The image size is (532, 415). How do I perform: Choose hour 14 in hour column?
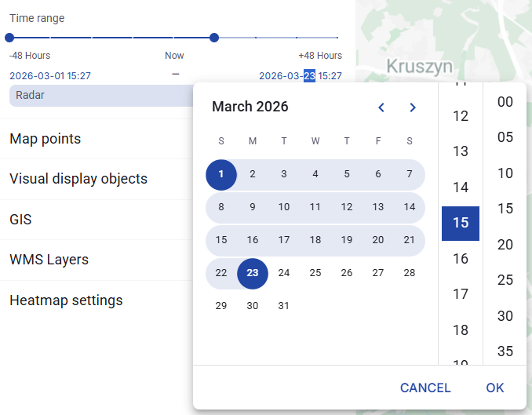pos(461,187)
